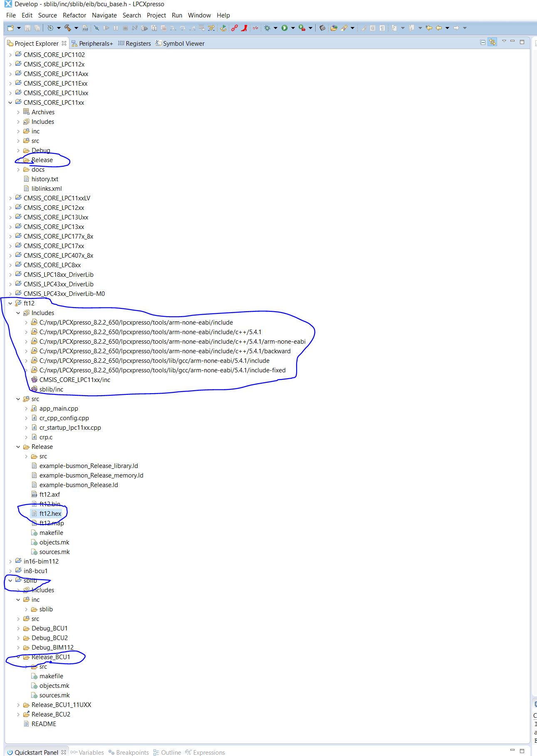Click the Step Over toolbar icon
537x756 pixels.
point(183,28)
